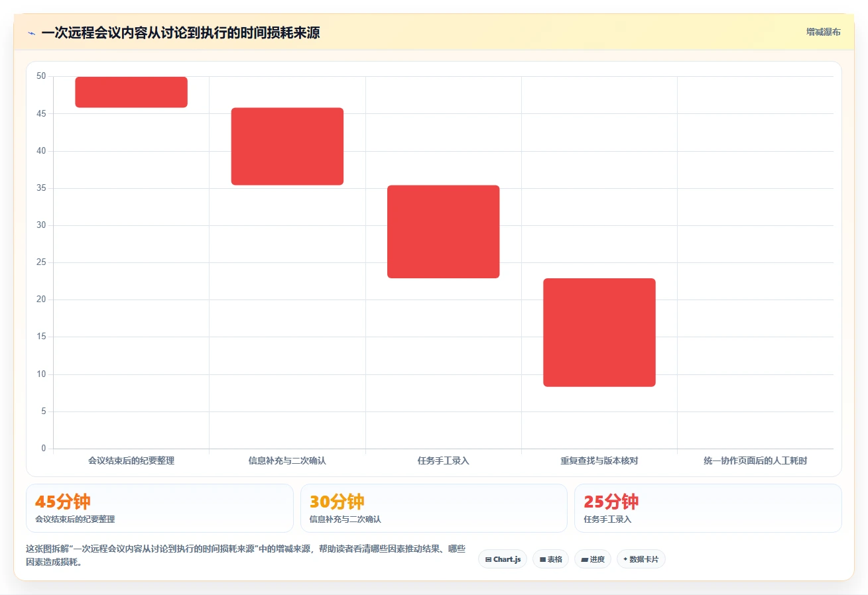This screenshot has height=595, width=868.
Task: Click the 数据卡片 tag chip
Action: pos(641,559)
